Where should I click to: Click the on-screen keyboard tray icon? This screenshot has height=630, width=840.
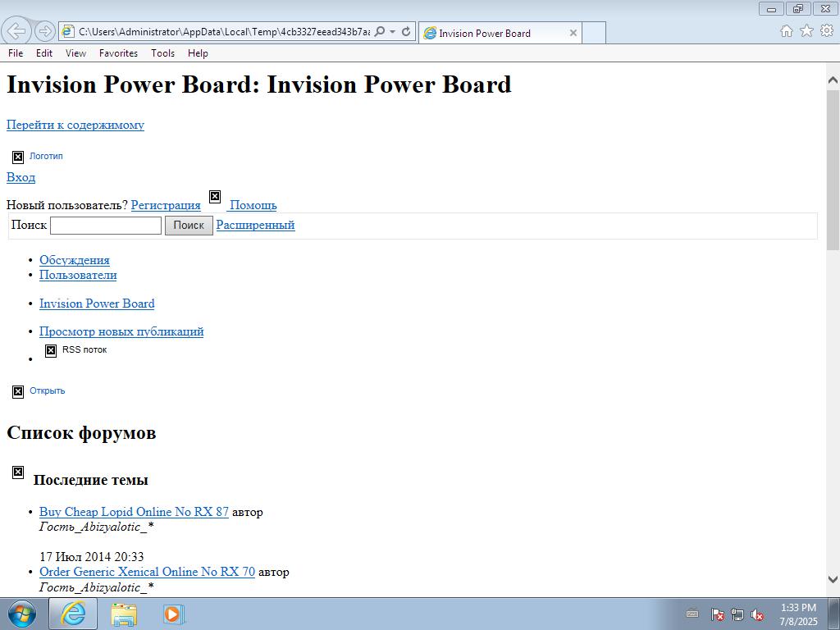point(692,614)
